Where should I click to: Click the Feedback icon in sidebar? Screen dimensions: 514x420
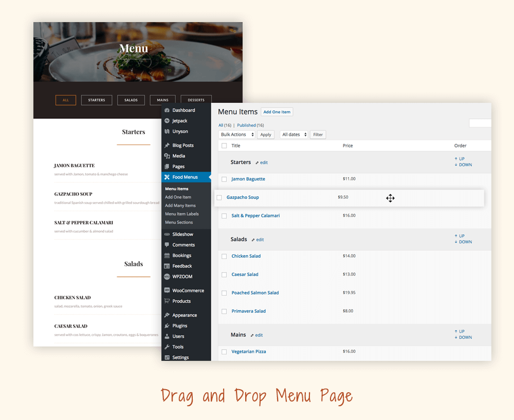point(167,266)
